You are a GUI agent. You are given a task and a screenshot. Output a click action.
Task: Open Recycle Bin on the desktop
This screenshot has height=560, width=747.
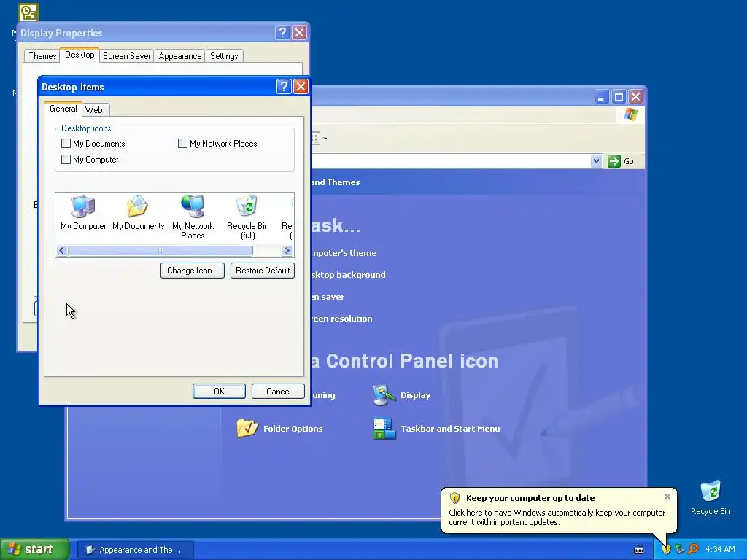[711, 498]
